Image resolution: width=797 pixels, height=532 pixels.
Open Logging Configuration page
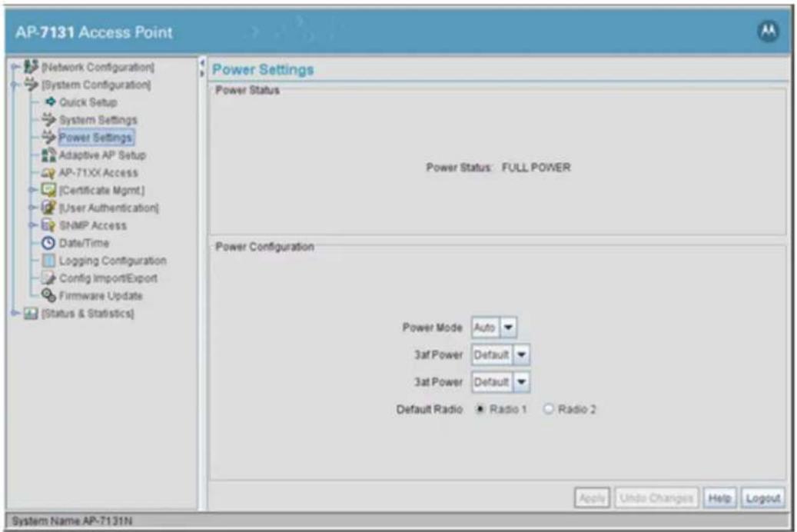coord(112,261)
